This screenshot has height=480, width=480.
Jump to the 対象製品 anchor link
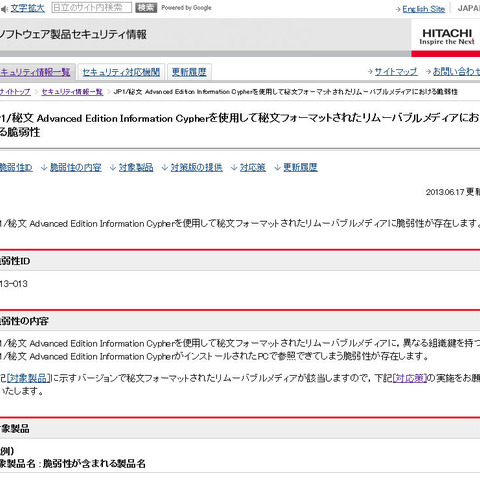pos(136,167)
